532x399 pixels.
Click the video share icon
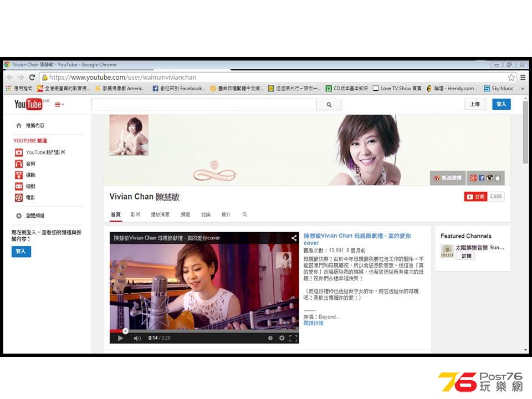click(294, 238)
